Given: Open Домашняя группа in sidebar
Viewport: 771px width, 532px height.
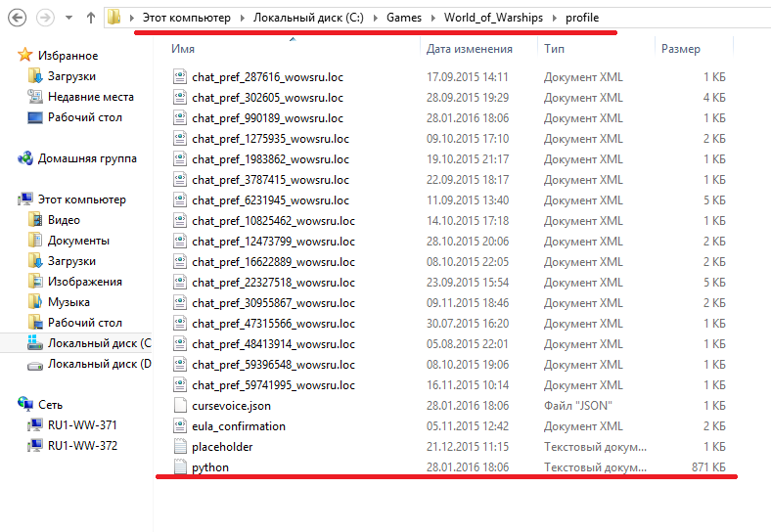Looking at the screenshot, I should tap(87, 158).
